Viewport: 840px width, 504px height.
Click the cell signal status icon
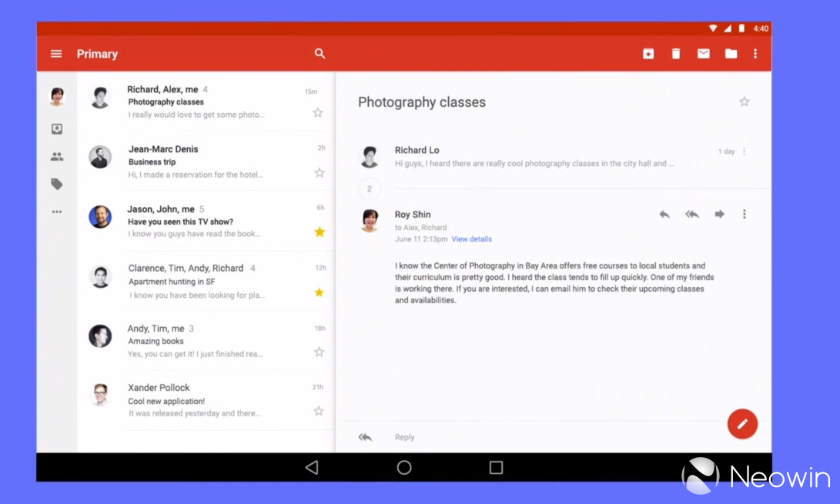(x=727, y=28)
